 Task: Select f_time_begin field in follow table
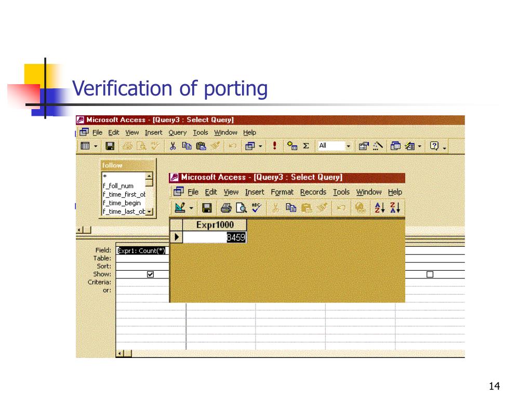point(124,203)
